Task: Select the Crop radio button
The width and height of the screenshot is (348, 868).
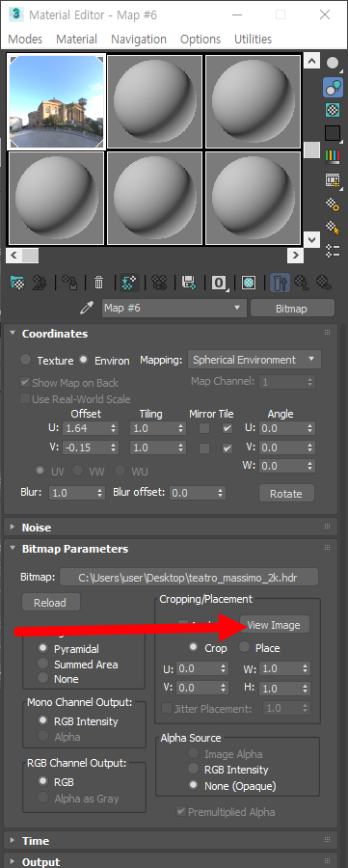Action: 193,647
